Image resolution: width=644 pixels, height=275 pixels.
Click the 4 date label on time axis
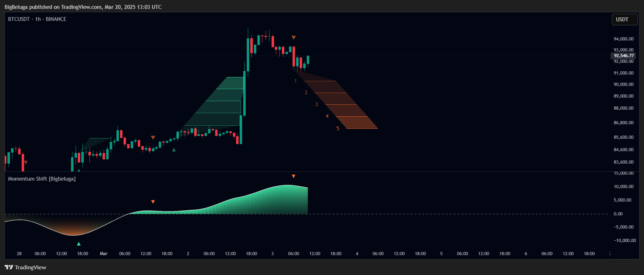[357, 254]
